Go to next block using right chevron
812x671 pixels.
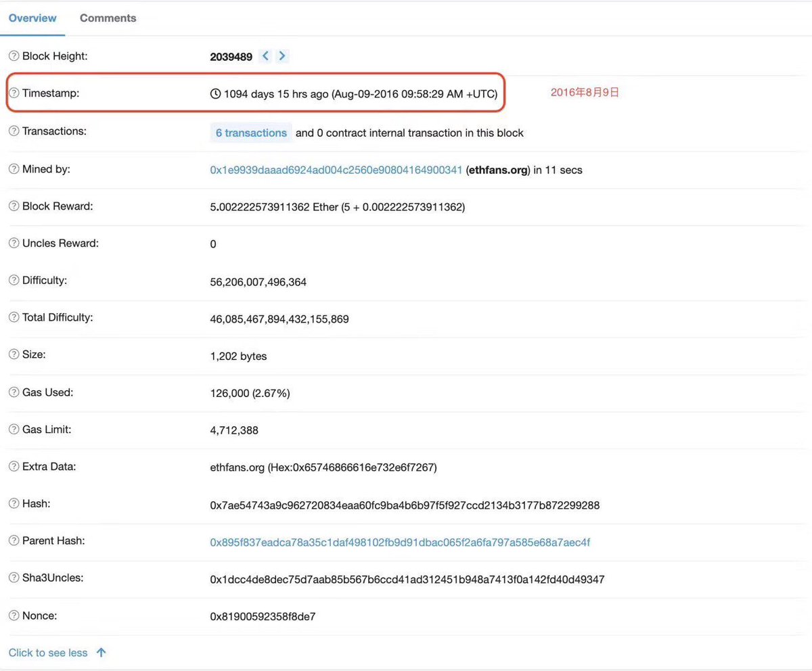tap(282, 56)
